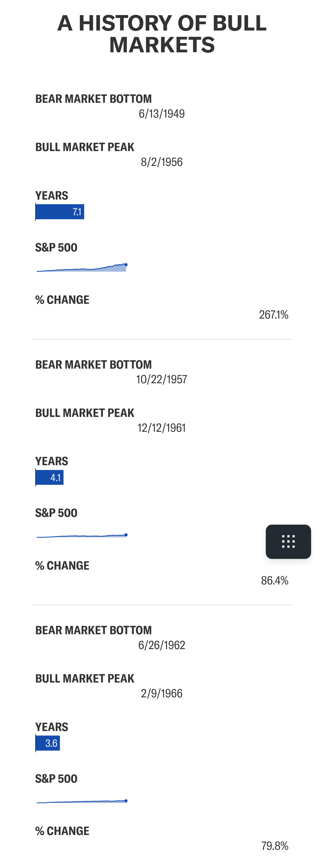
Task: Click the endpoint dot of the first sparkline
Action: pos(126,265)
